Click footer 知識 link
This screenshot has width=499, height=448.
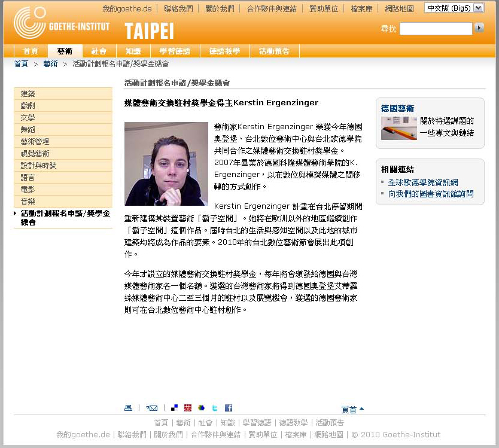click(x=227, y=423)
